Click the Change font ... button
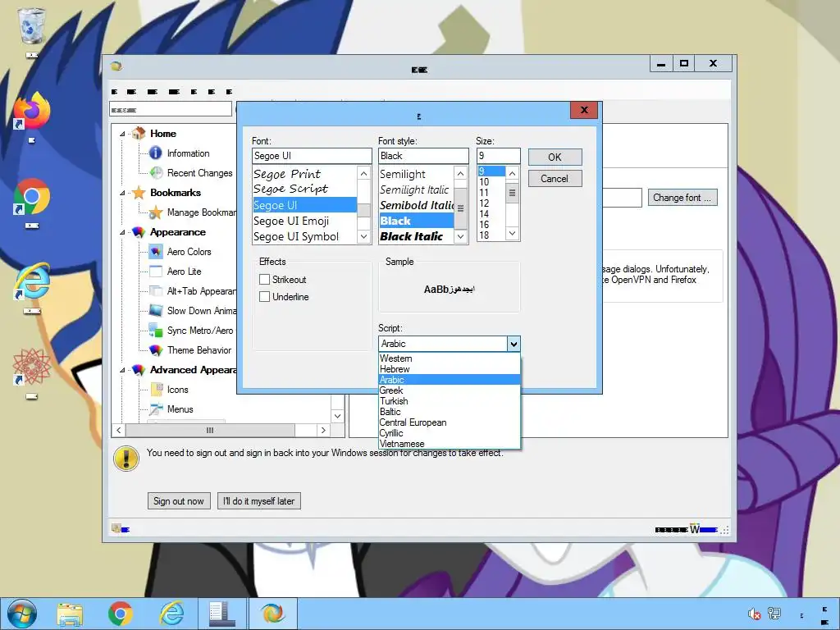The image size is (840, 630). tap(682, 198)
